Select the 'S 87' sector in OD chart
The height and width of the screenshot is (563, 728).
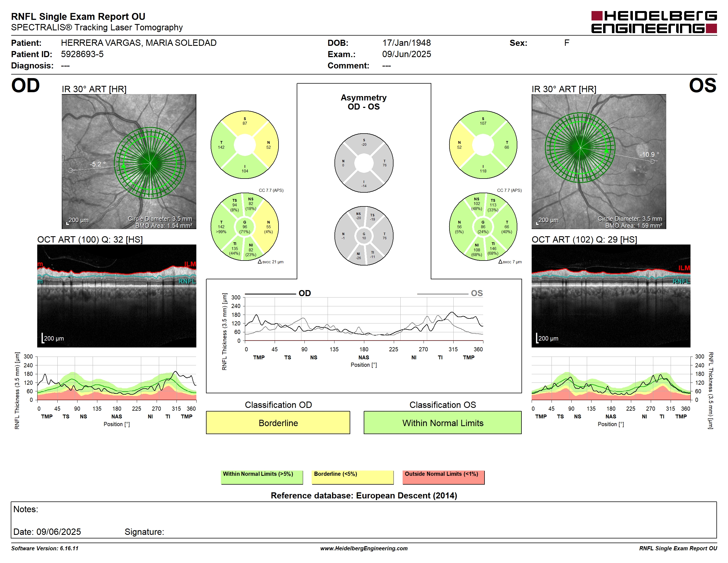pos(245,121)
